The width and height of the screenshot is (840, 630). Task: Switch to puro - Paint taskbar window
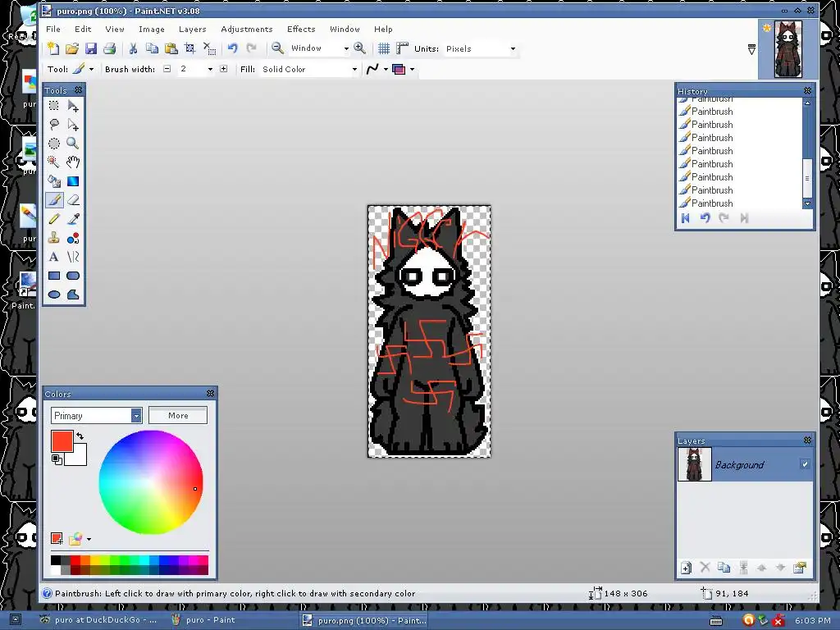point(203,620)
